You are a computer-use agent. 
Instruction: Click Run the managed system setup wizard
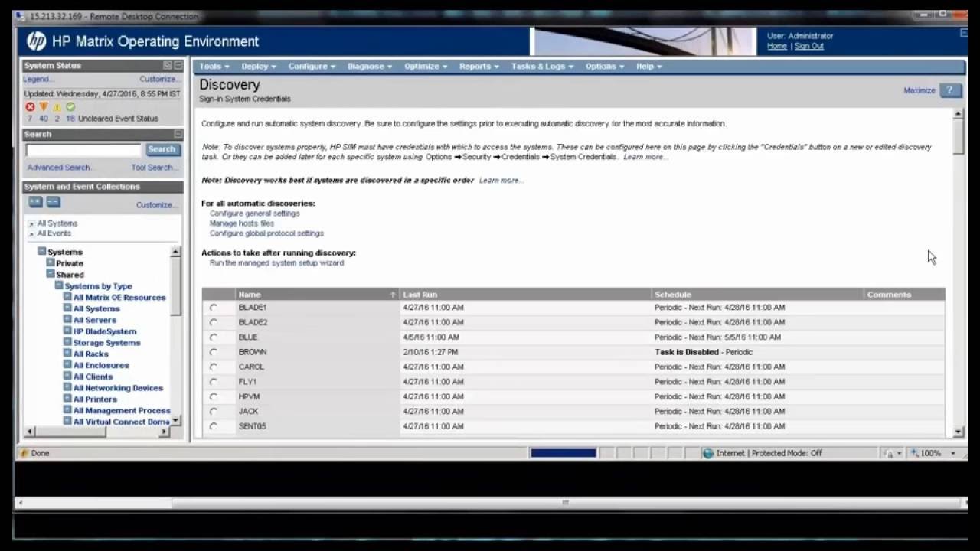point(277,263)
